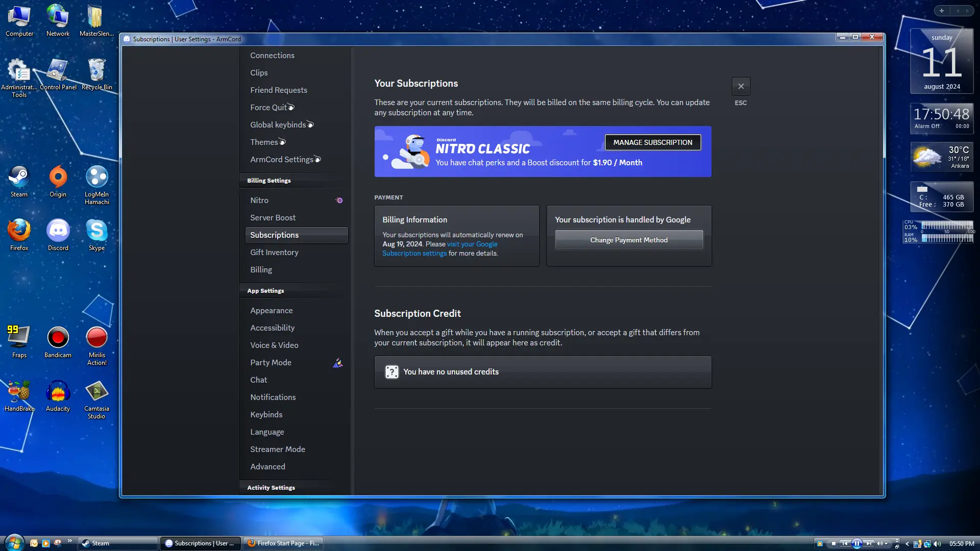Open the system volume tray icon

(x=937, y=543)
